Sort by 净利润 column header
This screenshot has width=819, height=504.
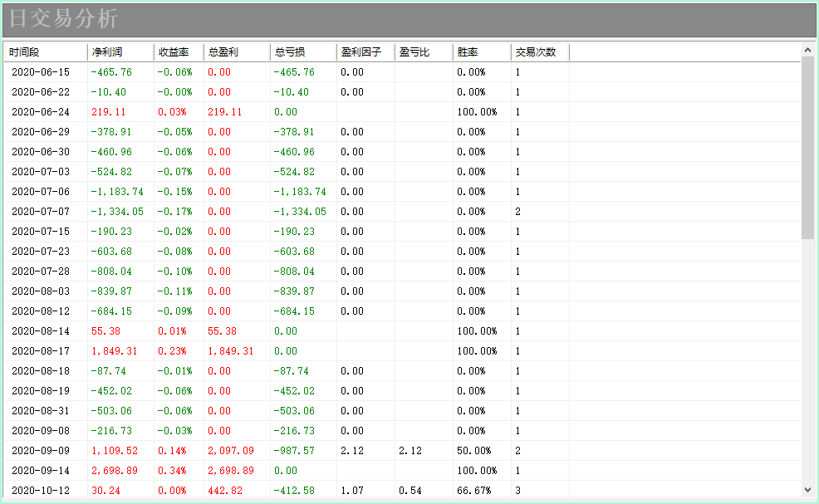coord(120,52)
